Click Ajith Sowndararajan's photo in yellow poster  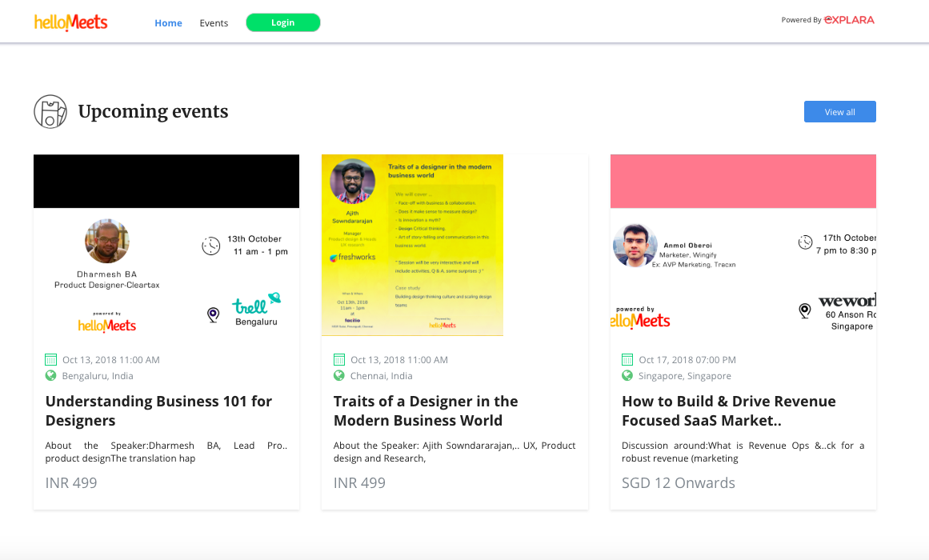[353, 182]
